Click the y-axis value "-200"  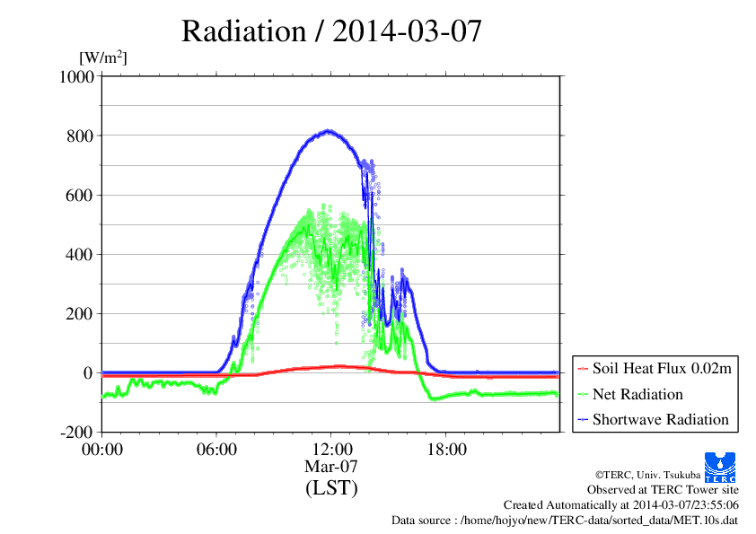click(77, 433)
